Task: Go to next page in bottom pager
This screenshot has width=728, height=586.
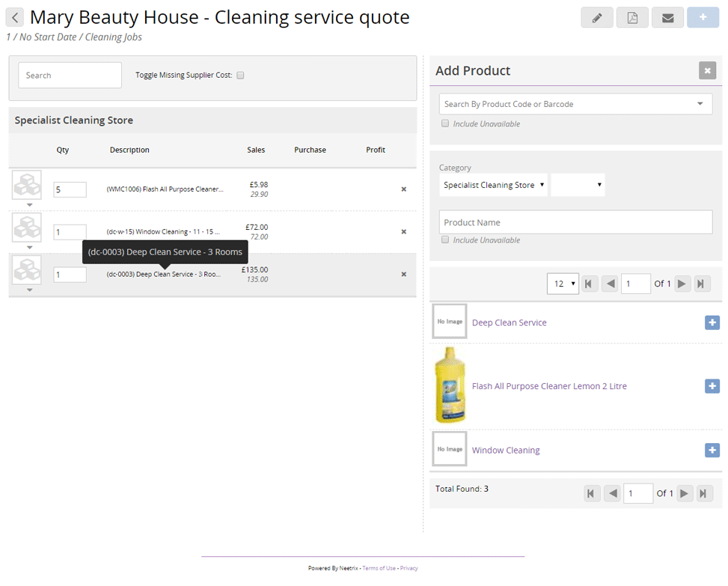Action: tap(684, 494)
